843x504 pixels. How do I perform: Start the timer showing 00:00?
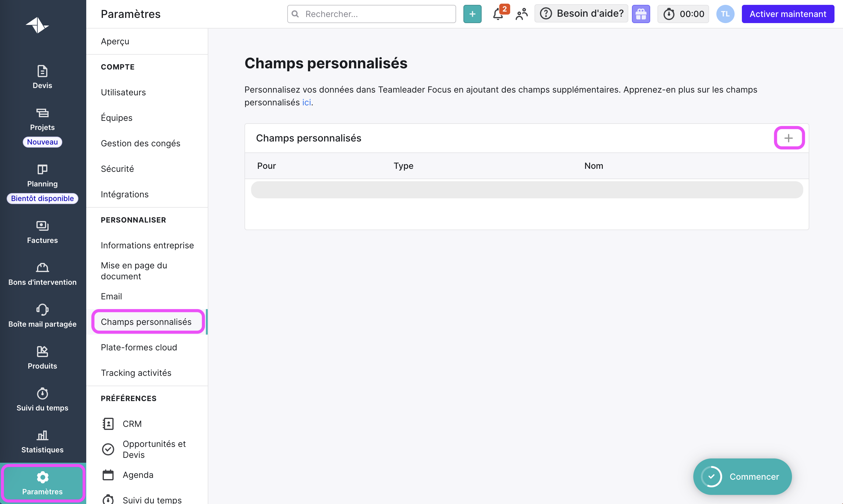(x=683, y=14)
